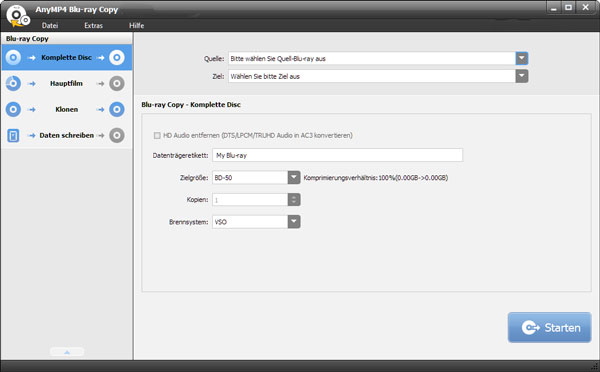Screen dimensions: 600x372
Task: Click the Kopien number field
Action: tap(250, 200)
